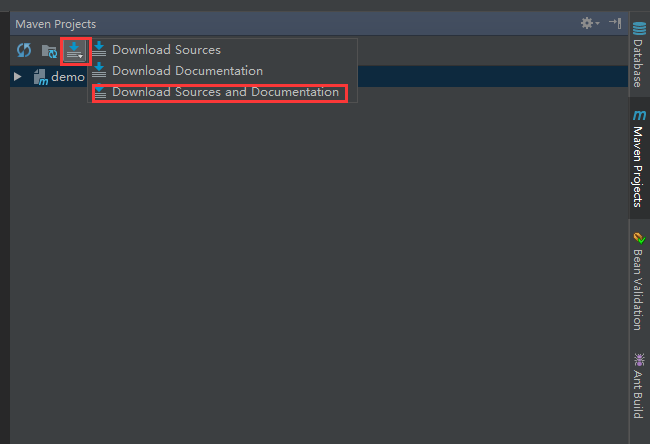650x444 pixels.
Task: Click the Database tool window icon
Action: tap(638, 29)
